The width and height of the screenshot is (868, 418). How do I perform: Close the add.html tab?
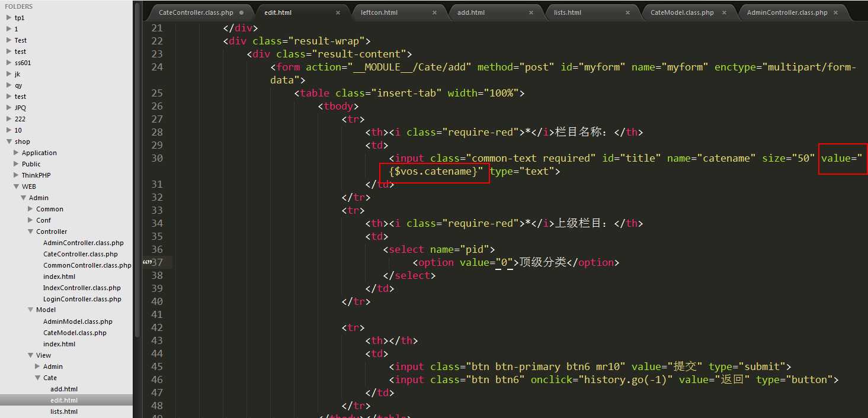click(x=530, y=12)
